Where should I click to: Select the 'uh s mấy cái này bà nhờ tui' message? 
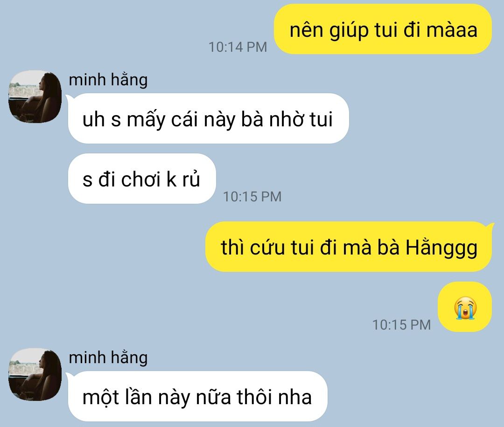coord(208,118)
